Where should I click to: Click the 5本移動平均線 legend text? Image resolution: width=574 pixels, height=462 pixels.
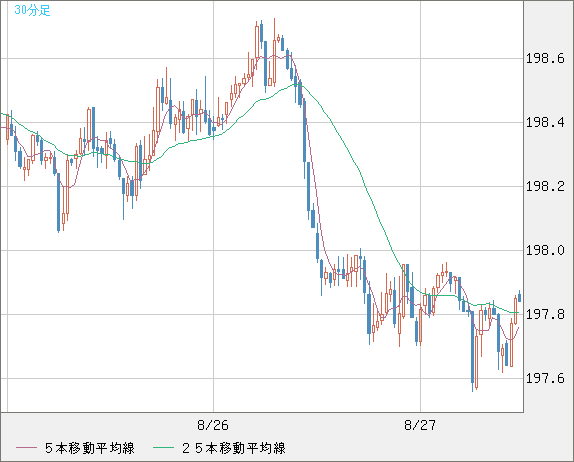tap(90, 448)
